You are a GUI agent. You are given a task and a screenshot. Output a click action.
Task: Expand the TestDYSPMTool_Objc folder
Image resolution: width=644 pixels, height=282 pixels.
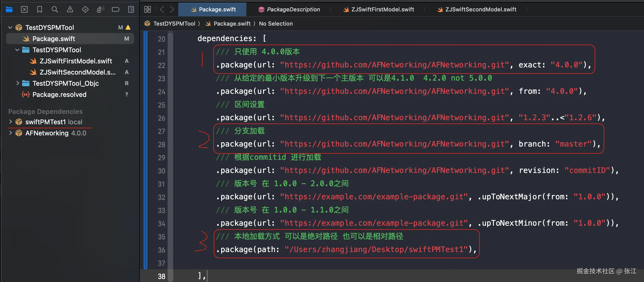18,83
